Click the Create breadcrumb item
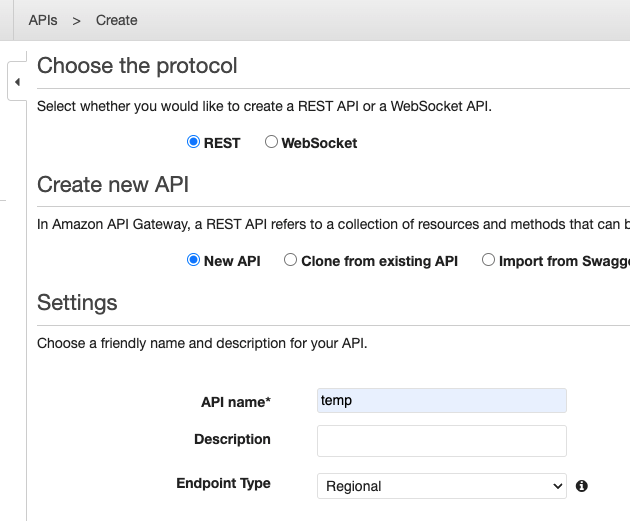Viewport: 630px width, 521px height. [x=117, y=20]
